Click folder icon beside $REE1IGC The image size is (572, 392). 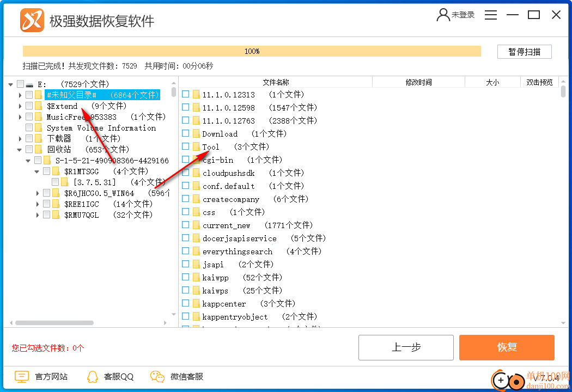pyautogui.click(x=56, y=204)
